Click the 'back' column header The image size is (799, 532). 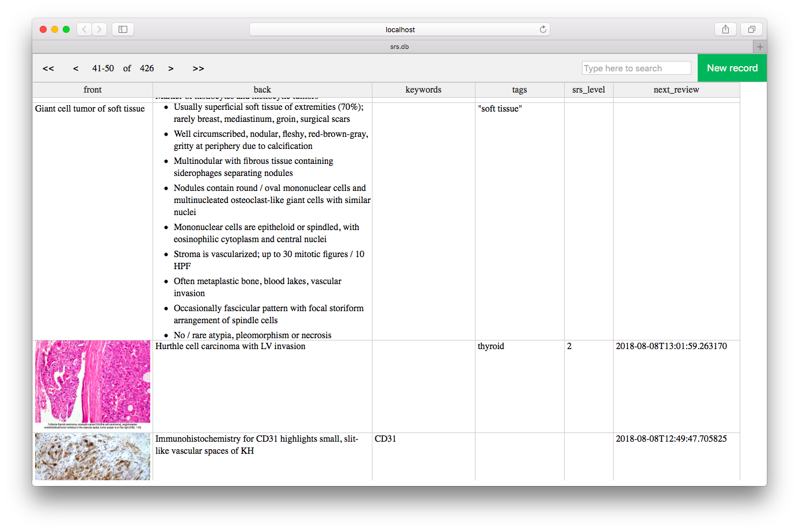pos(262,90)
